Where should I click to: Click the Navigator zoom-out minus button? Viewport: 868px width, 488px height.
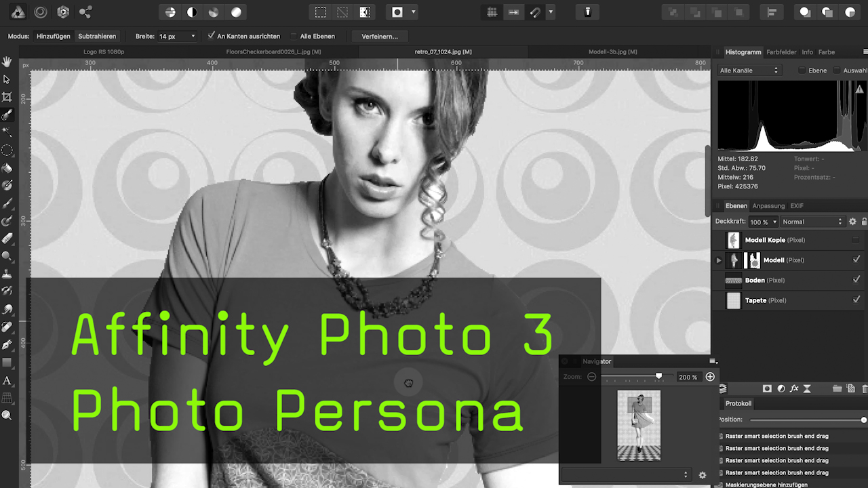591,377
